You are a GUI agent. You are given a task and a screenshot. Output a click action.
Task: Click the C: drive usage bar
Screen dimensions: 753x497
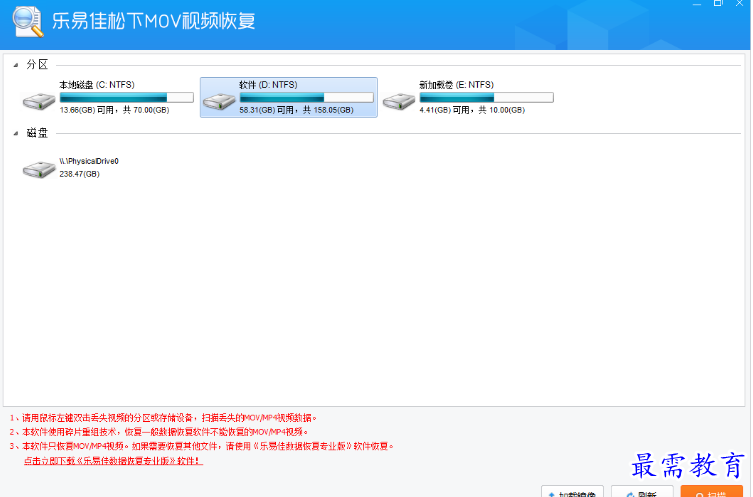(x=127, y=97)
